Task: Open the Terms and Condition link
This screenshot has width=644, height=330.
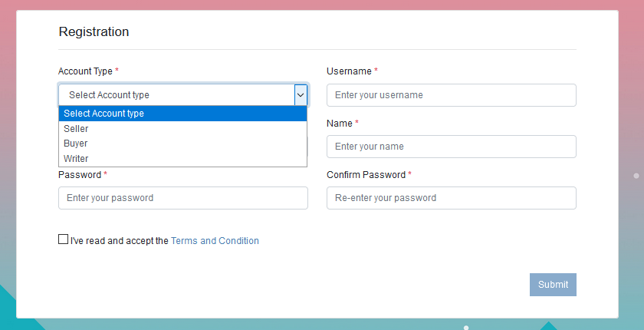Action: click(x=215, y=241)
